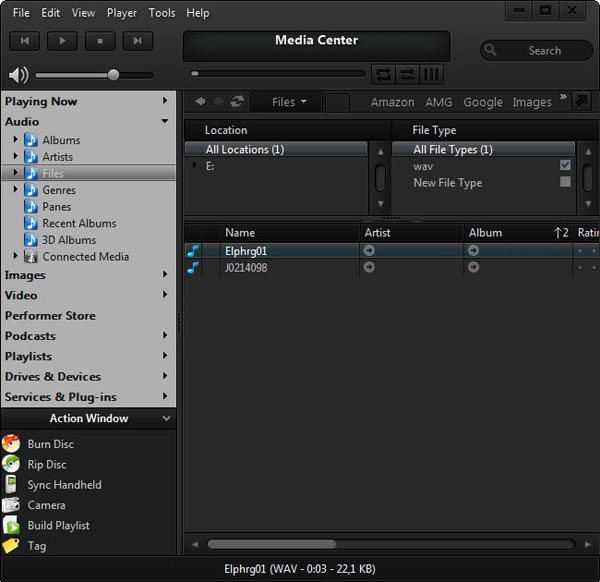Click the Search input field
The width and height of the screenshot is (600, 582).
pyautogui.click(x=536, y=50)
